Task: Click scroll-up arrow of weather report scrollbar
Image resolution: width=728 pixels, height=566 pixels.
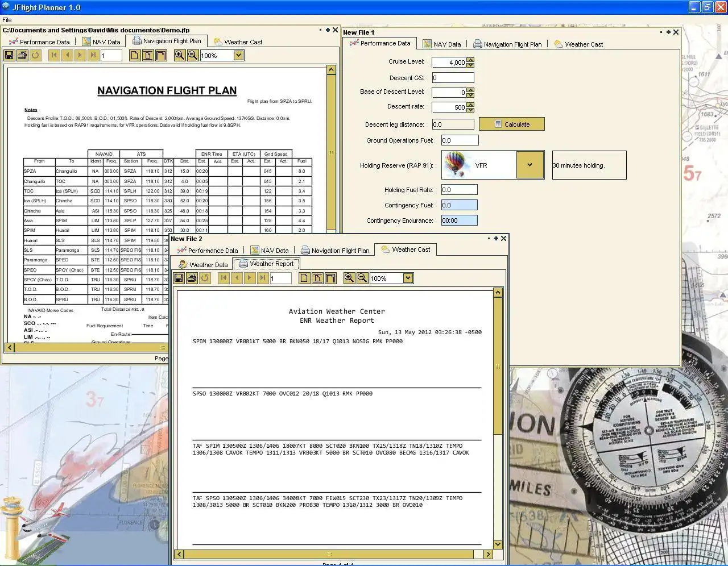Action: pyautogui.click(x=498, y=293)
